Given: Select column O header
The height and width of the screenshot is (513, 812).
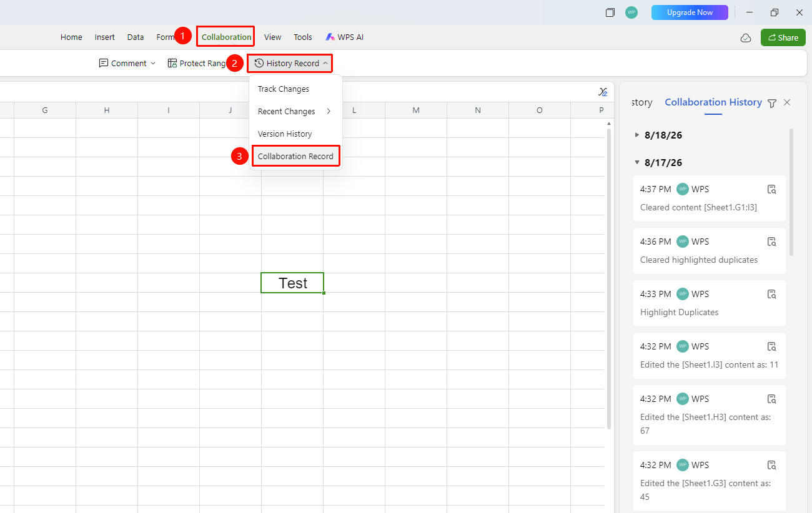Looking at the screenshot, I should pyautogui.click(x=540, y=110).
